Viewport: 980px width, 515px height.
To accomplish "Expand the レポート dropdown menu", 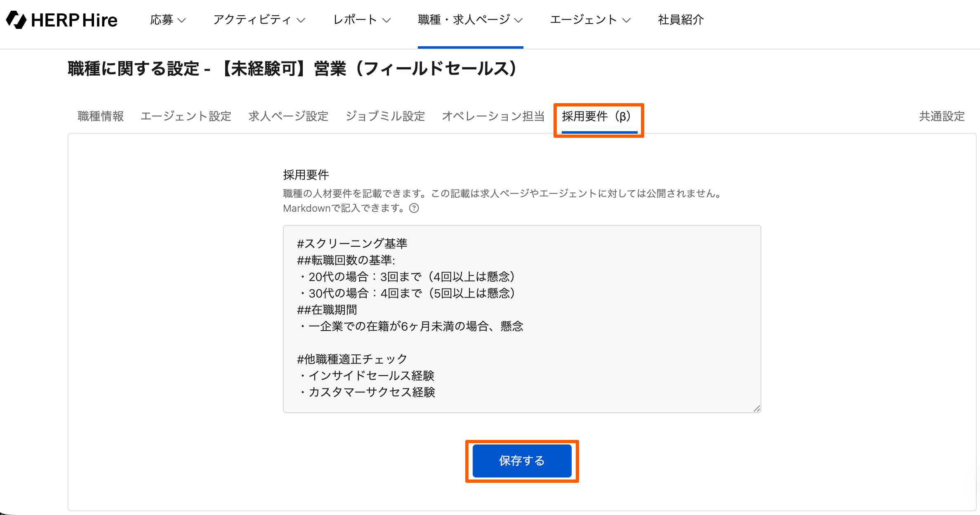I will (x=362, y=20).
